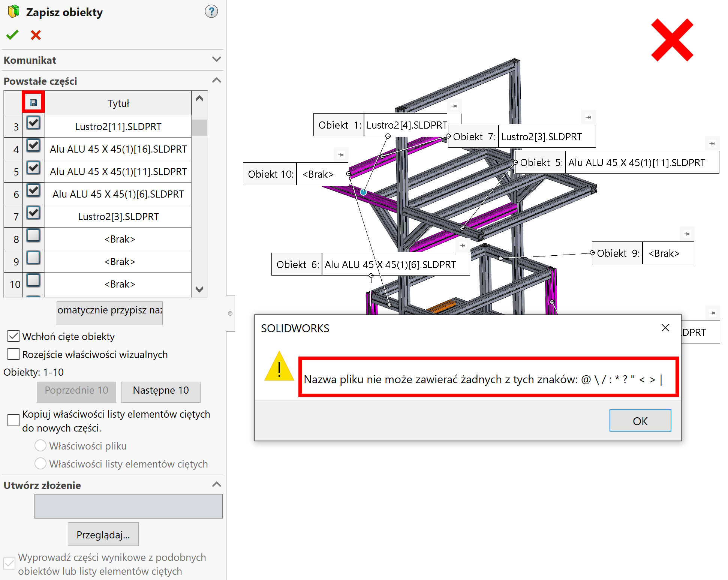Click Obiekt 6 callout name field
Screen dimensions: 728x580
pyautogui.click(x=395, y=264)
